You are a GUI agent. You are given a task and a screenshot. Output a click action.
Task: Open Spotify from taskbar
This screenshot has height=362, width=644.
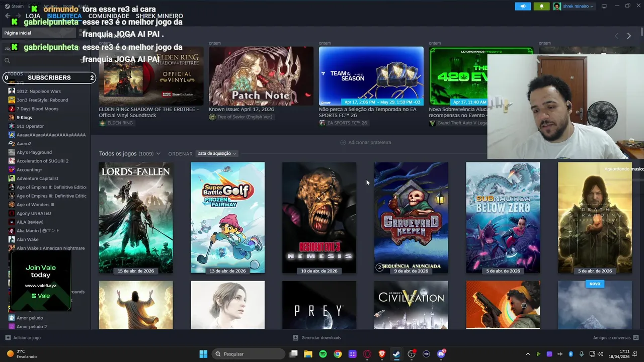coord(323,354)
